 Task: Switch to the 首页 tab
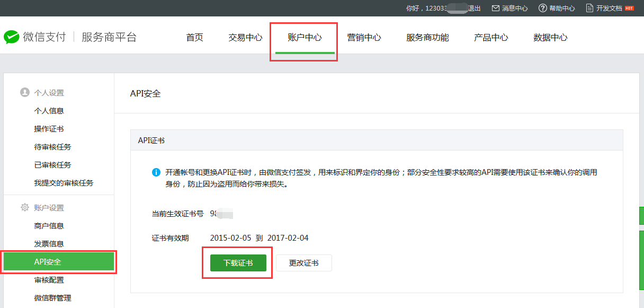click(x=194, y=38)
